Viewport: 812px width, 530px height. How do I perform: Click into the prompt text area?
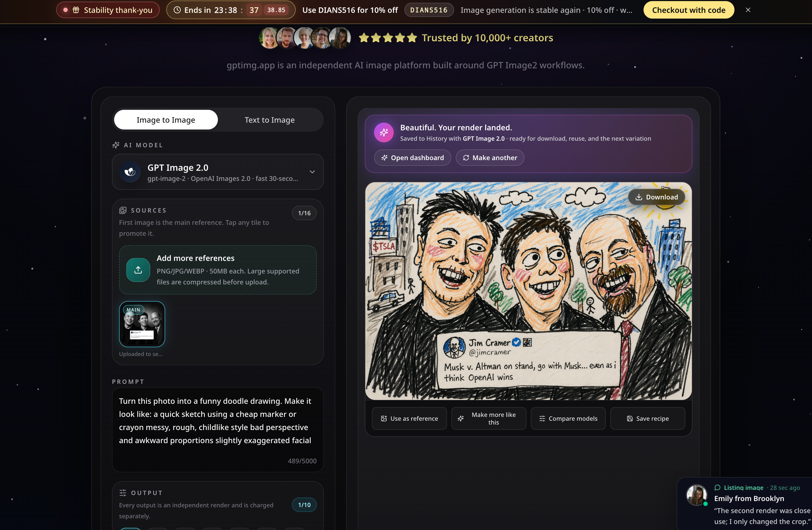click(218, 430)
